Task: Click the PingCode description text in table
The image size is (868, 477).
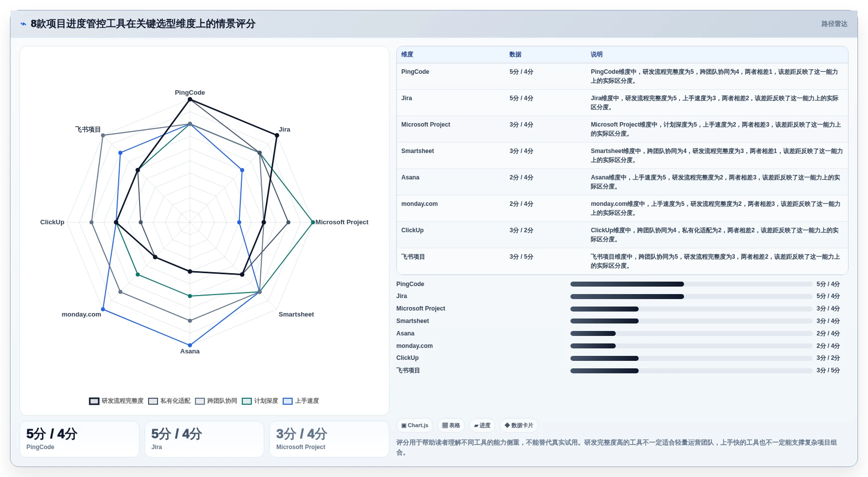Action: coord(714,76)
